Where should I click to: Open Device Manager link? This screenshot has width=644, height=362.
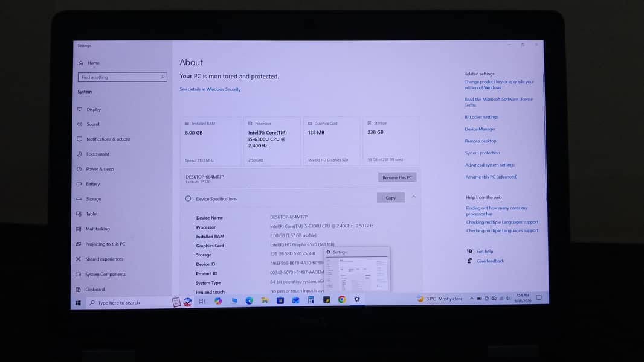[x=480, y=129]
